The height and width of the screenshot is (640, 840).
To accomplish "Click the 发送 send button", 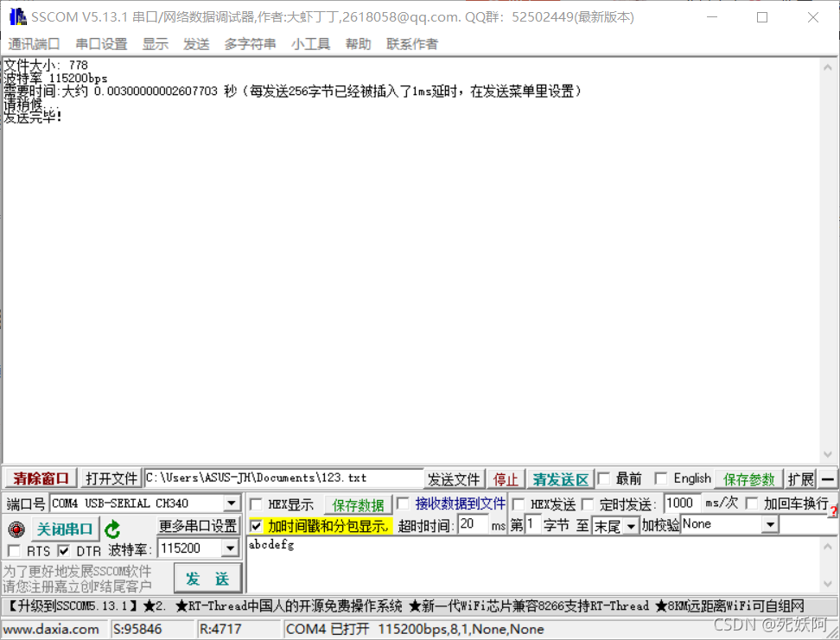I will click(207, 579).
